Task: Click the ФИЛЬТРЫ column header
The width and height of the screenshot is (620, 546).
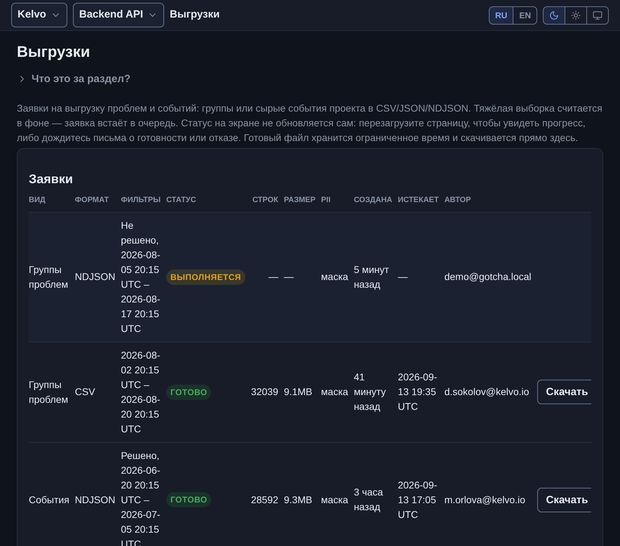Action: 140,199
